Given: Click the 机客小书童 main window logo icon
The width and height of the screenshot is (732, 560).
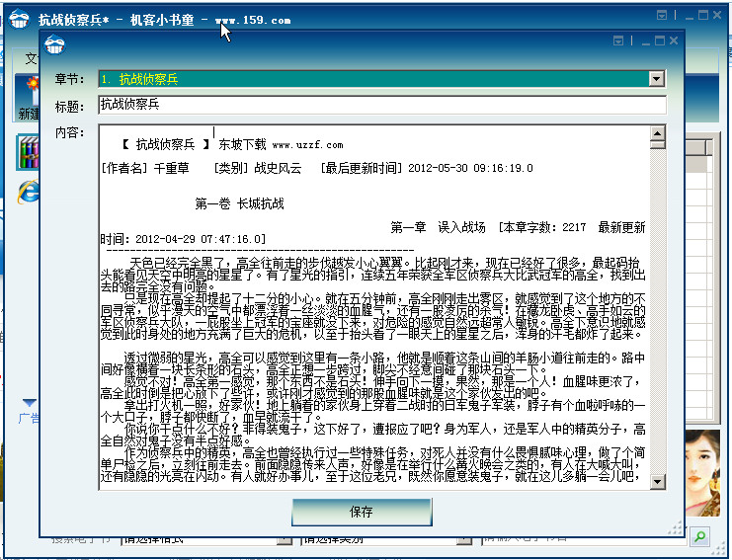Looking at the screenshot, I should 19,19.
